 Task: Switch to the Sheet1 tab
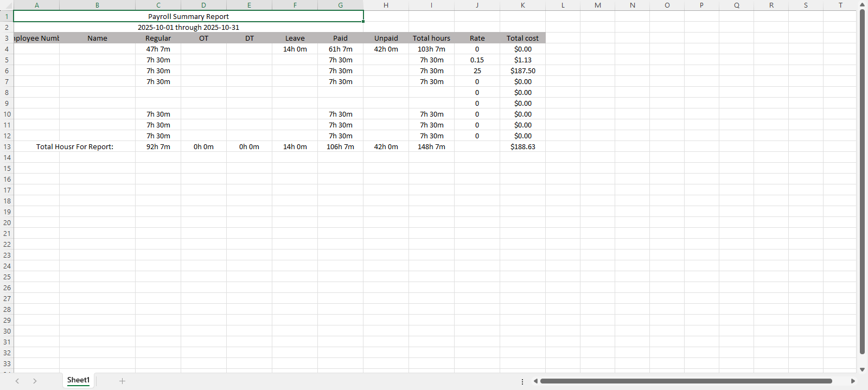click(78, 380)
